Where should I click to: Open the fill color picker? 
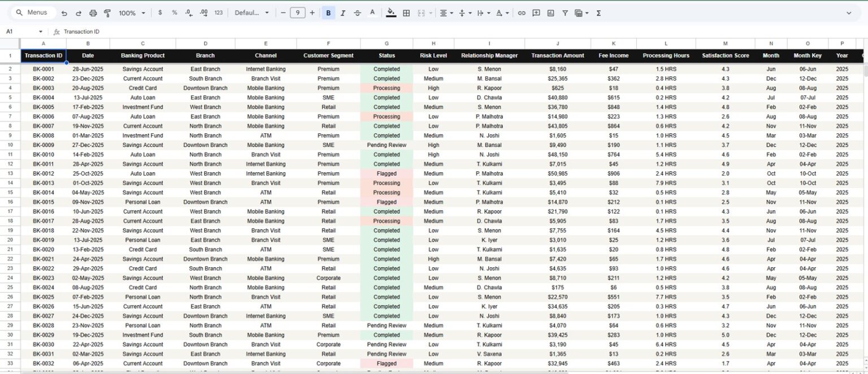click(x=391, y=13)
